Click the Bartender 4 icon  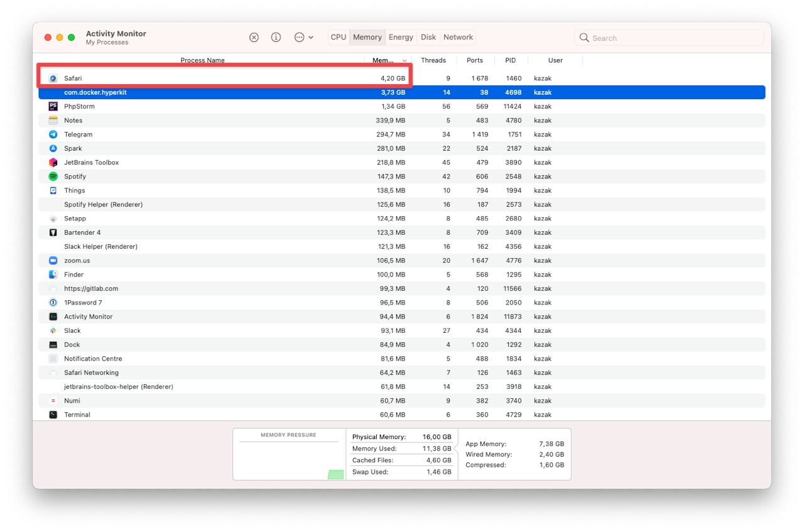click(53, 232)
